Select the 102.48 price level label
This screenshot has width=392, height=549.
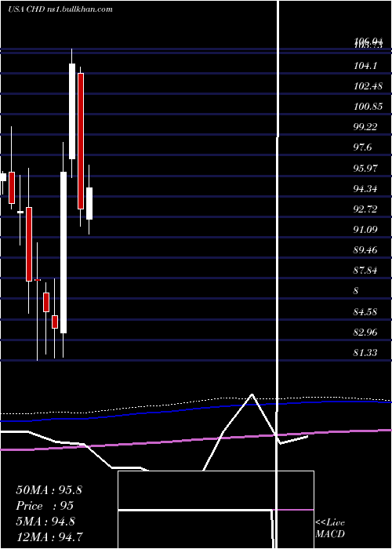368,85
